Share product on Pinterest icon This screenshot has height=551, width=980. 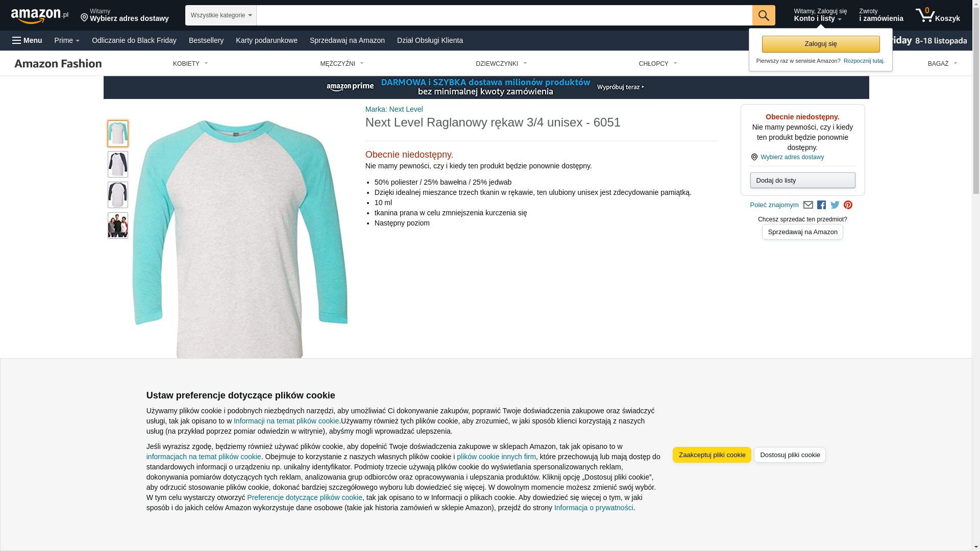click(x=848, y=205)
